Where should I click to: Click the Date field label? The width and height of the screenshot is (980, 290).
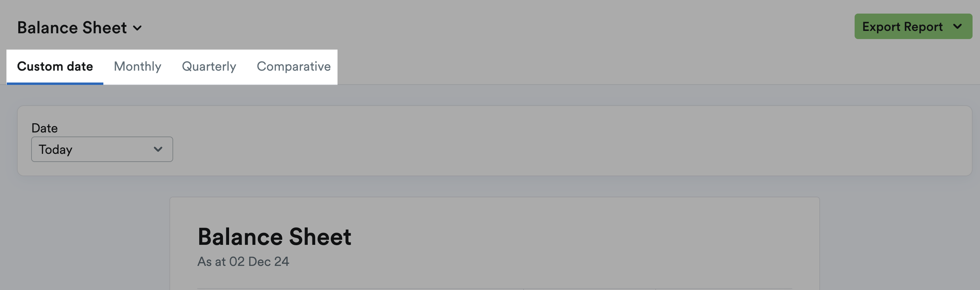pyautogui.click(x=44, y=128)
